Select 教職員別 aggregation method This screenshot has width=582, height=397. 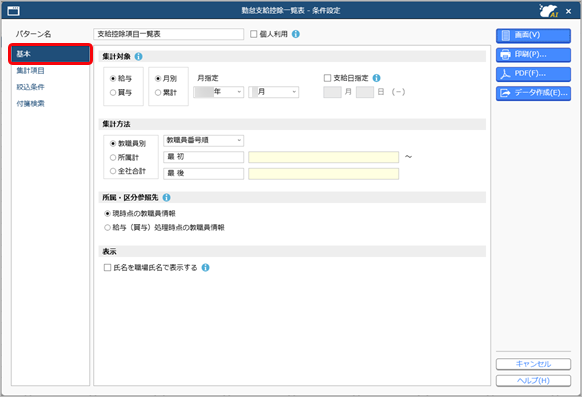coord(113,143)
